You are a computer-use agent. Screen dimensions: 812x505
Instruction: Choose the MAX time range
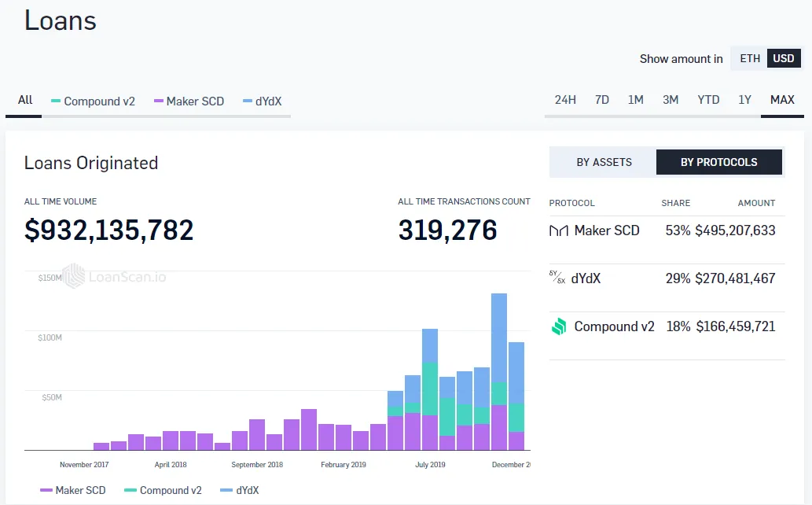(782, 100)
